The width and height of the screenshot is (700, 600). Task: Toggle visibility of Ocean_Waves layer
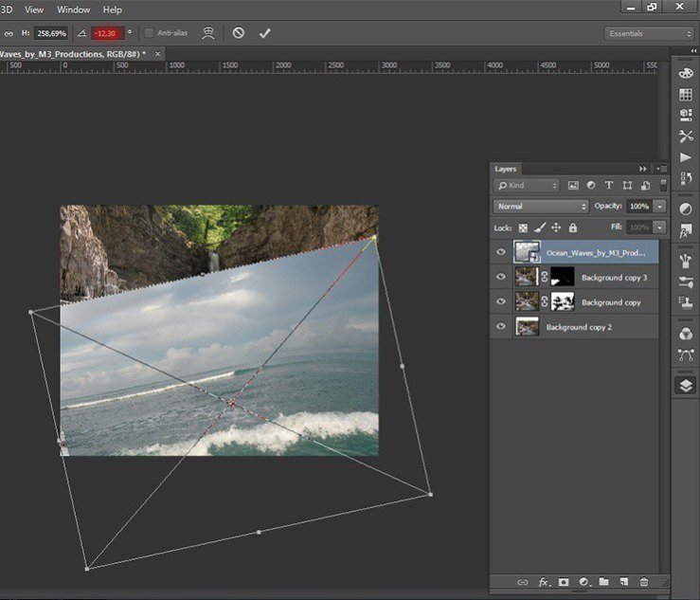coord(501,253)
